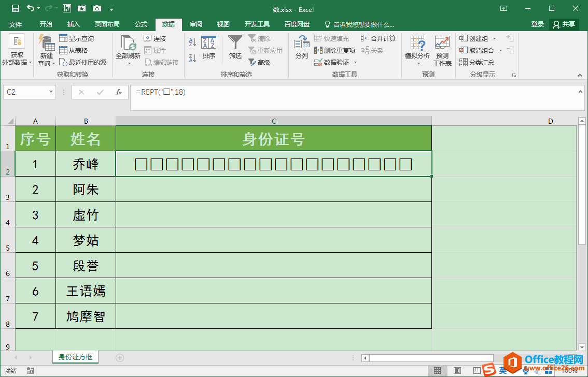
Task: Add a new sheet with plus icon
Action: pos(120,358)
